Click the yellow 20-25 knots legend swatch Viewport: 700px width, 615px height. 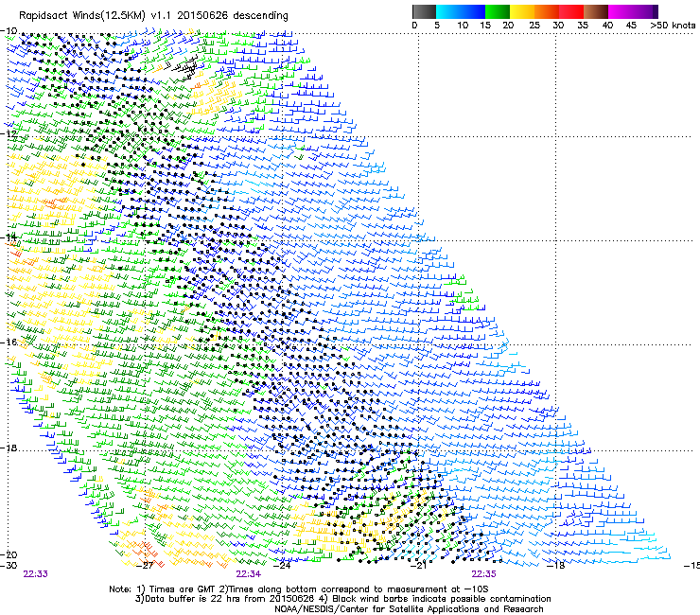click(x=522, y=11)
